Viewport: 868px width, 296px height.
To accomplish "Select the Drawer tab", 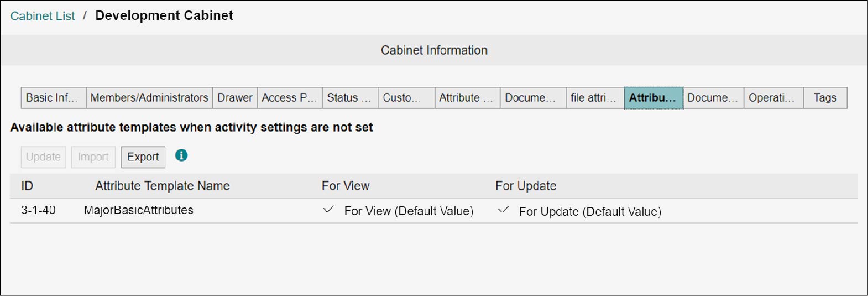I will 235,98.
